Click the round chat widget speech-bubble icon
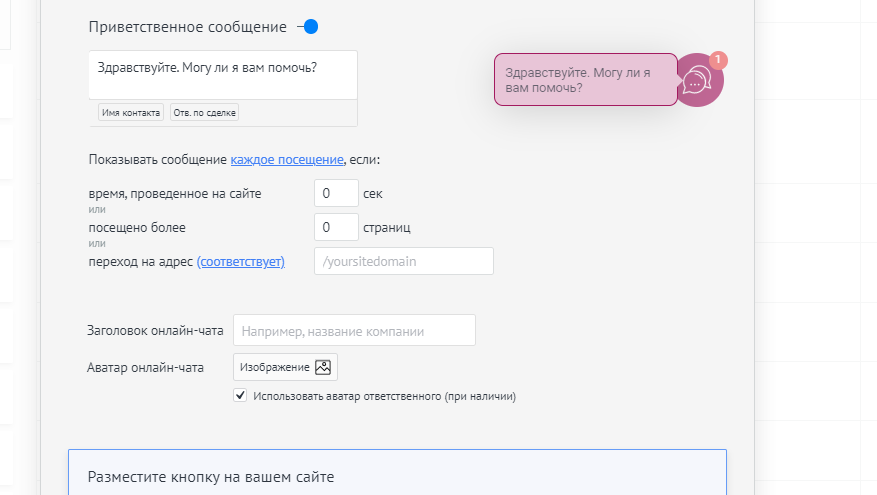Image resolution: width=877 pixels, height=495 pixels. pyautogui.click(x=697, y=80)
